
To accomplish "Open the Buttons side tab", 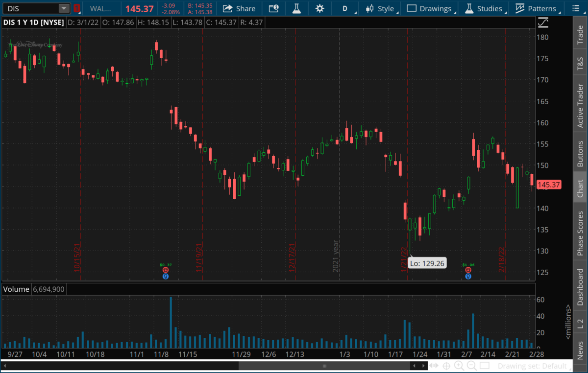I will click(x=580, y=153).
